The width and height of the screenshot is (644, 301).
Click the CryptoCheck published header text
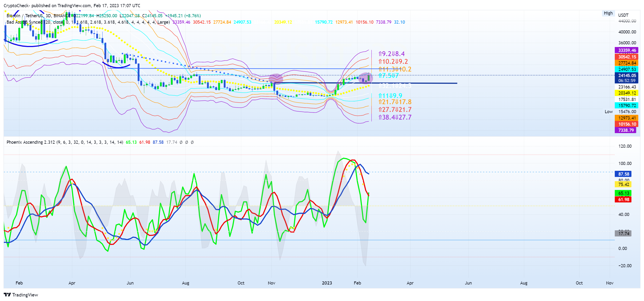point(72,6)
